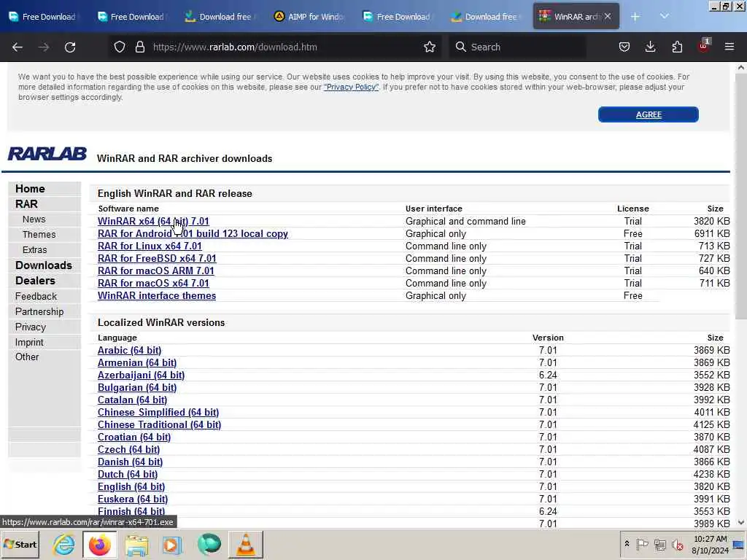This screenshot has height=560, width=747.
Task: Switch to the Download free tab left of WinRAR
Action: [x=484, y=17]
